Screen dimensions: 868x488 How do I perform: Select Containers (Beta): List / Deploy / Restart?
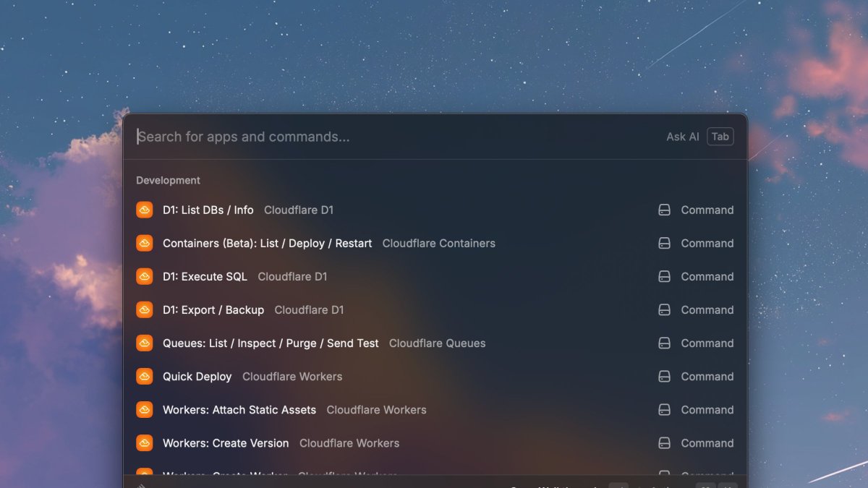(435, 243)
